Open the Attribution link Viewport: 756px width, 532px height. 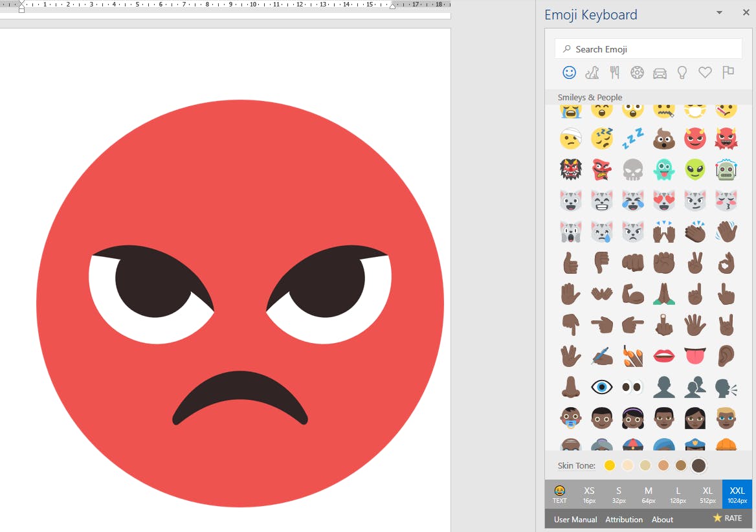[x=624, y=520]
